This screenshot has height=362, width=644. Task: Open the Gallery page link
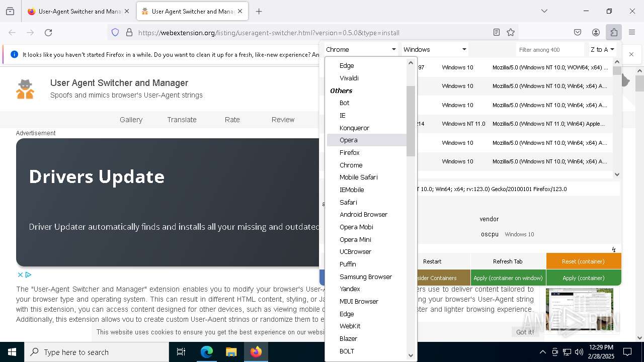[x=131, y=120]
